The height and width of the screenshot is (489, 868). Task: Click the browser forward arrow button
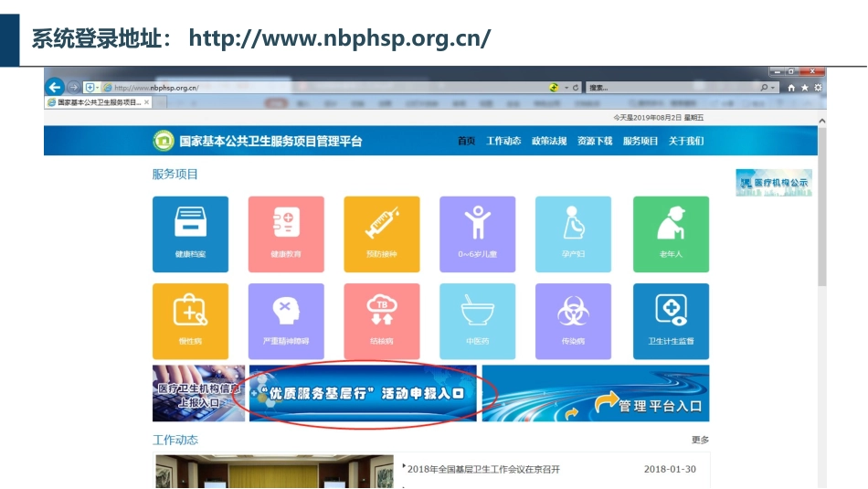(x=73, y=88)
